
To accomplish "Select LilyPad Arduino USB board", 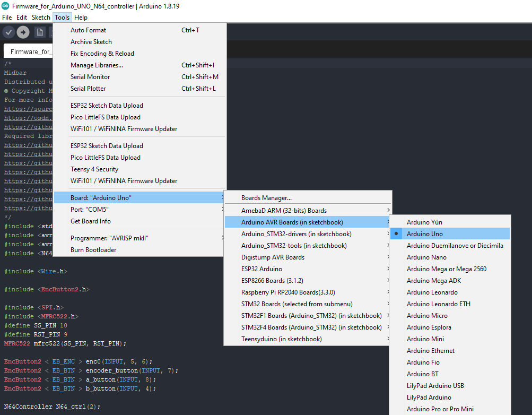I will click(x=450, y=386).
